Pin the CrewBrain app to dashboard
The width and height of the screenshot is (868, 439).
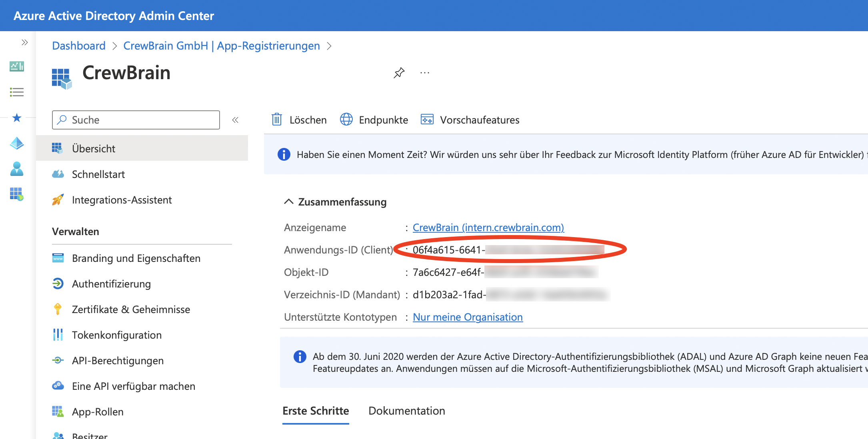click(399, 73)
